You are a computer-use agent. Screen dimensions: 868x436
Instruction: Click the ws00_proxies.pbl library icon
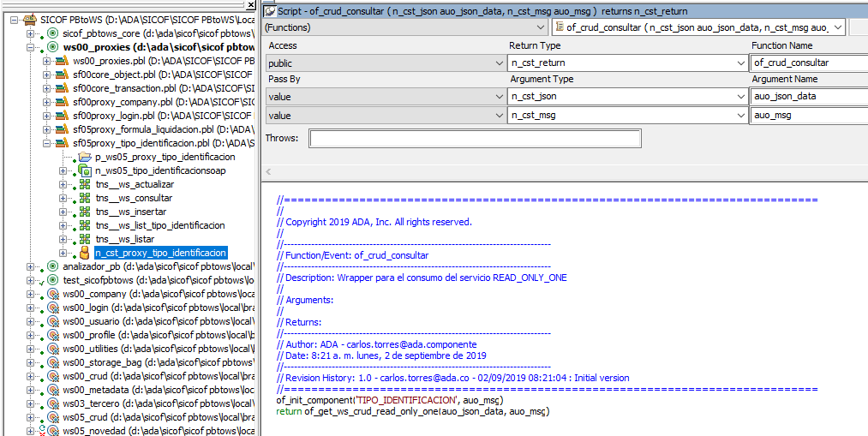pos(62,61)
